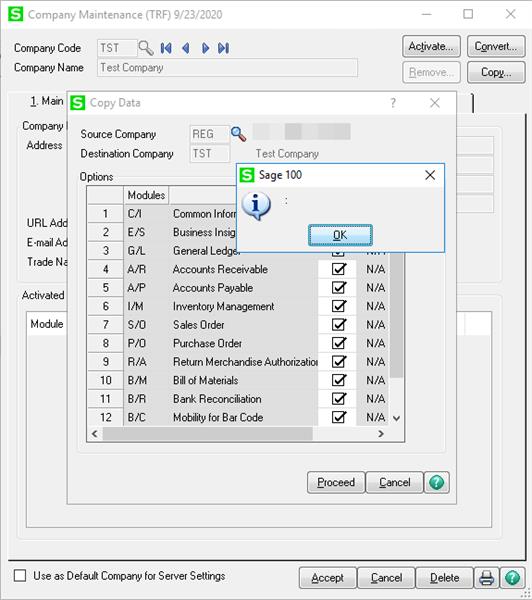Viewport: 532px width, 600px height.
Task: Click the Convert... button
Action: [496, 46]
